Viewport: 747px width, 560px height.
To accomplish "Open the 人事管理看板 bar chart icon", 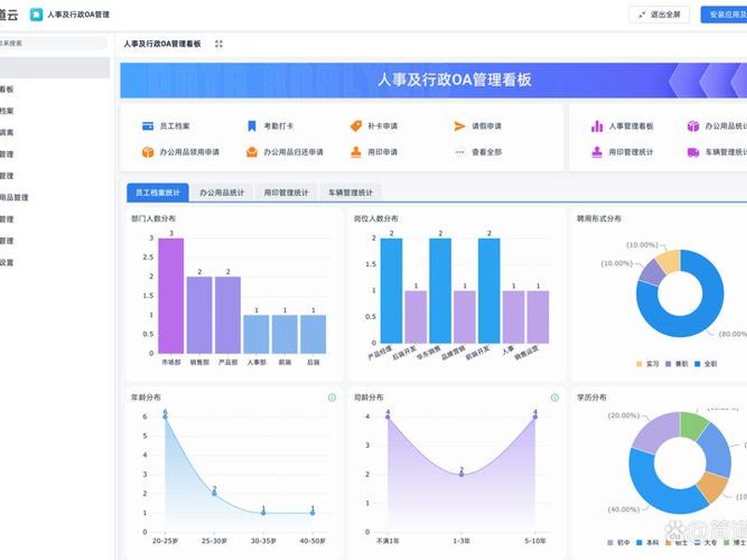I will 597,126.
